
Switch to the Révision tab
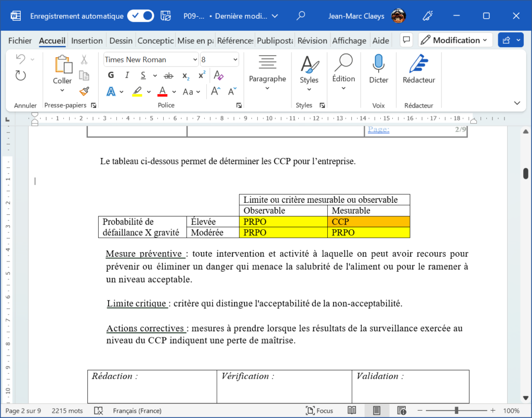pyautogui.click(x=312, y=41)
